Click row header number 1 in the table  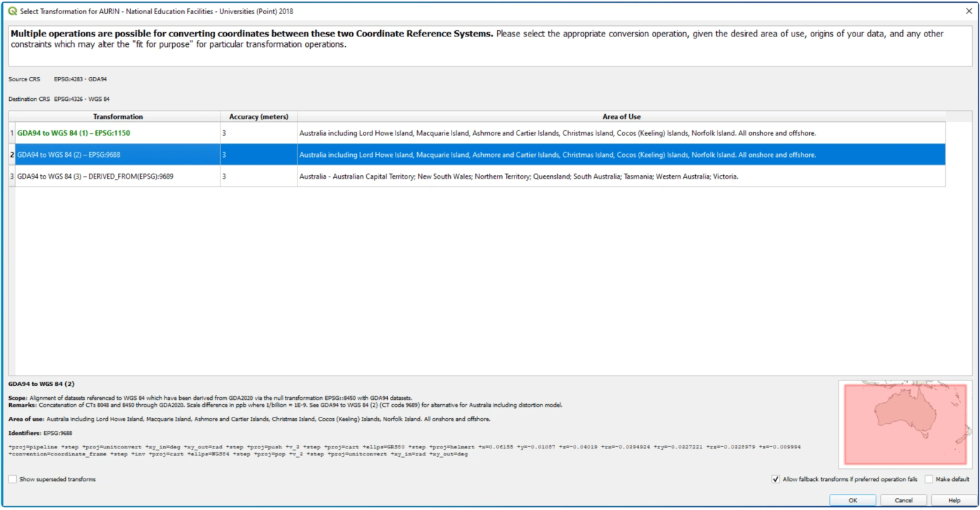coord(11,133)
